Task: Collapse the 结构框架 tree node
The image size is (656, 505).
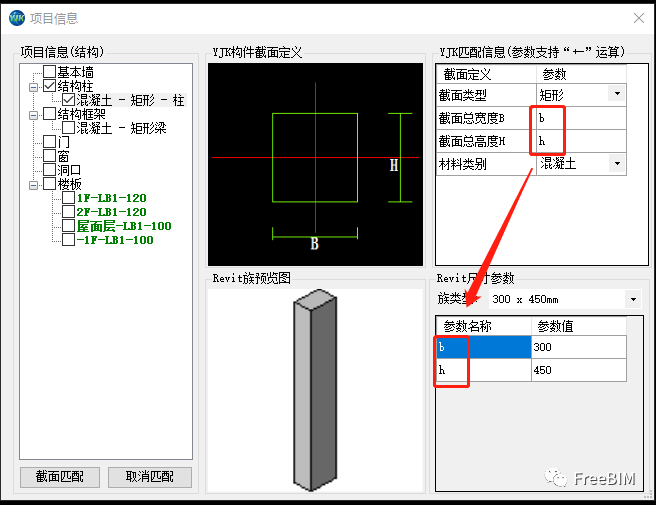Action: [x=34, y=114]
